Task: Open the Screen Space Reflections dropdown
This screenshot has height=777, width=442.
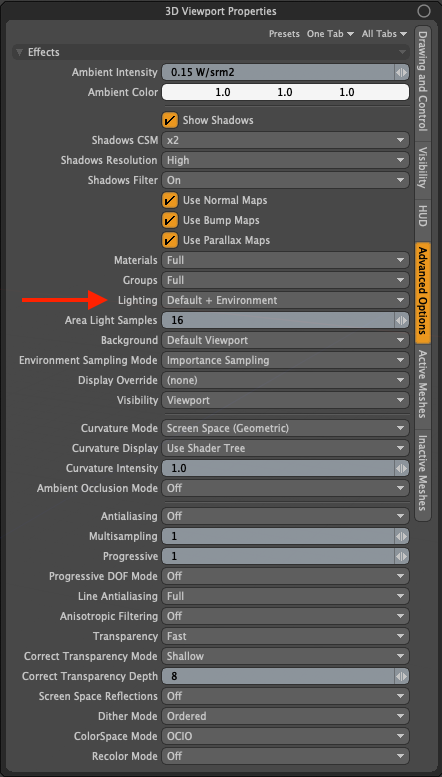Action: tap(285, 696)
